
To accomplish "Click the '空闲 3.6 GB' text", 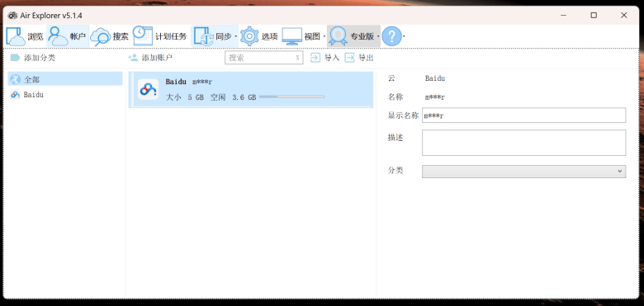I will point(234,97).
